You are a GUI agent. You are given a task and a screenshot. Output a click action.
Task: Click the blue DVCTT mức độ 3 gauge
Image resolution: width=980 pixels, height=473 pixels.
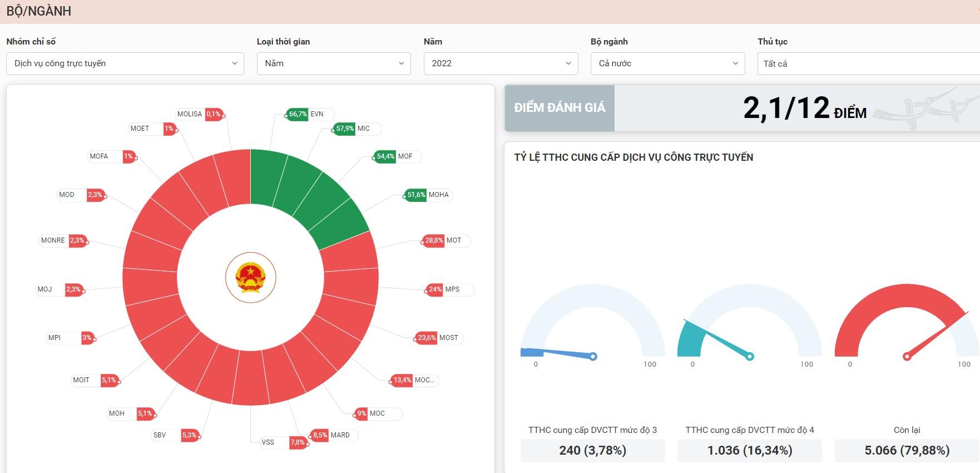593,323
